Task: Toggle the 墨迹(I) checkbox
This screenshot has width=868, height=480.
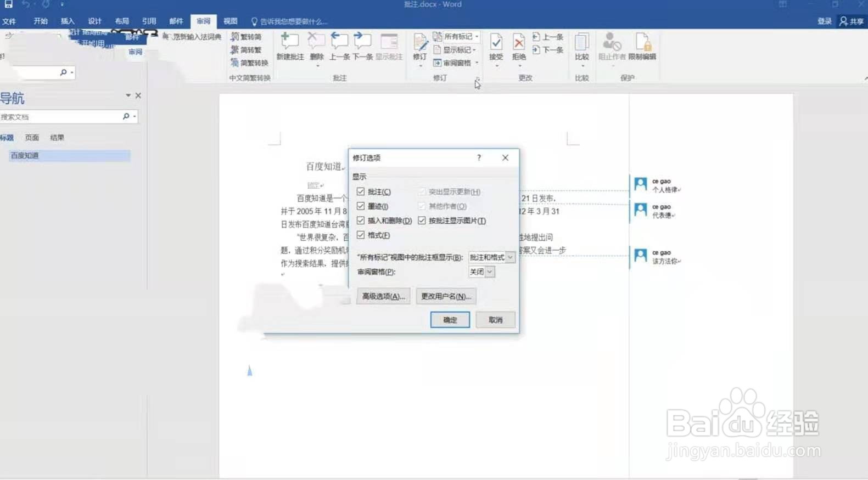Action: (x=361, y=206)
